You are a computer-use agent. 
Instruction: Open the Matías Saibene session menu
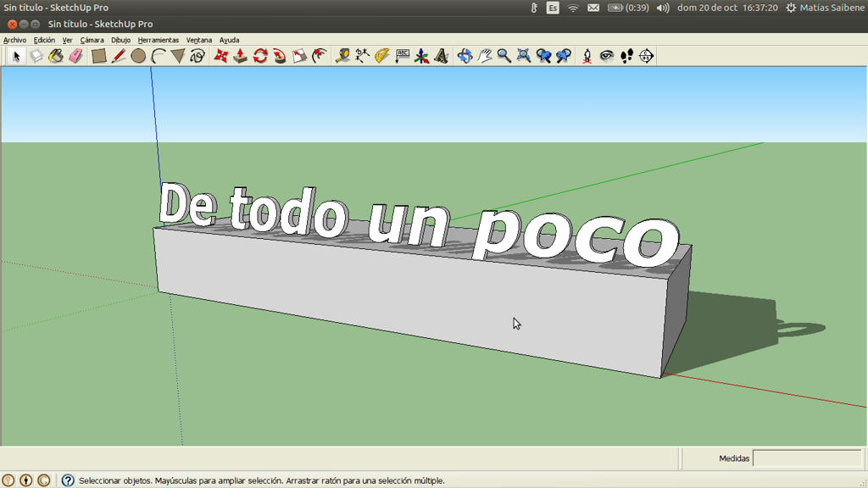(825, 8)
